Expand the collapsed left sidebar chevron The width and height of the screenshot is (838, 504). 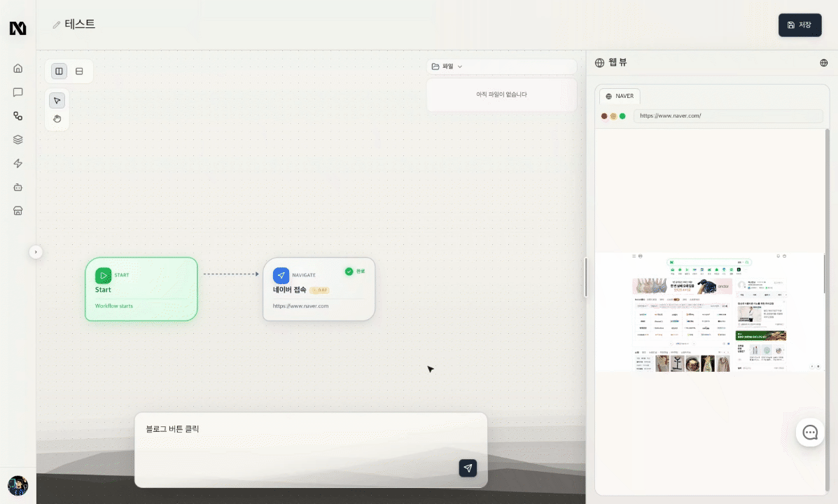[36, 252]
